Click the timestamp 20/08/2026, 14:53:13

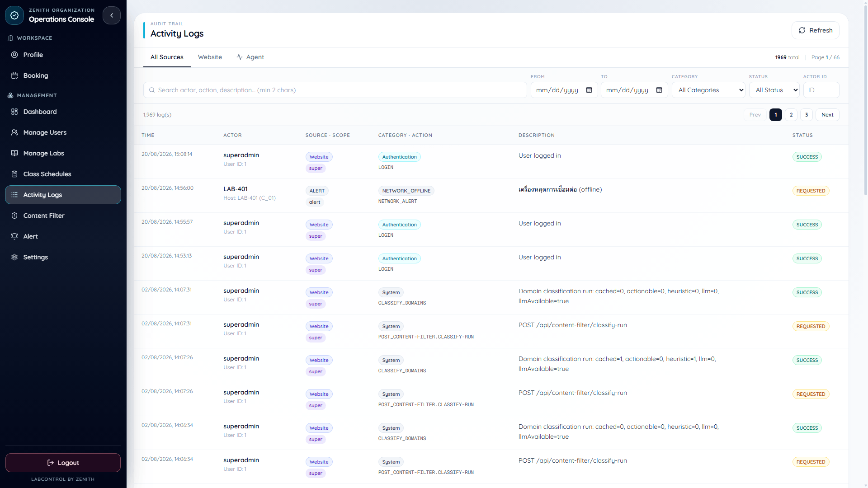point(166,256)
